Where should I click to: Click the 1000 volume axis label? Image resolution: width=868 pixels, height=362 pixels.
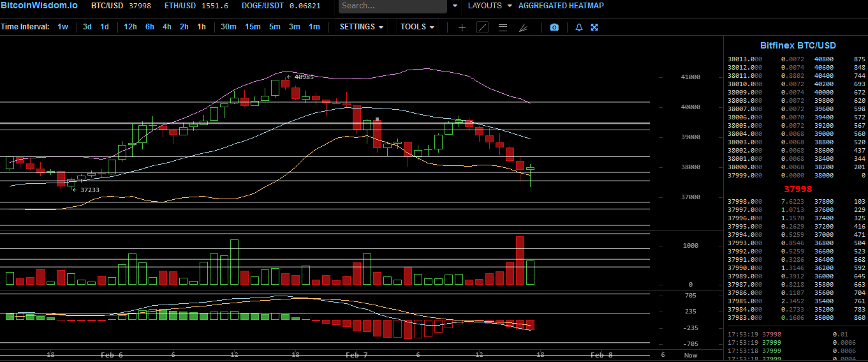[x=691, y=246]
